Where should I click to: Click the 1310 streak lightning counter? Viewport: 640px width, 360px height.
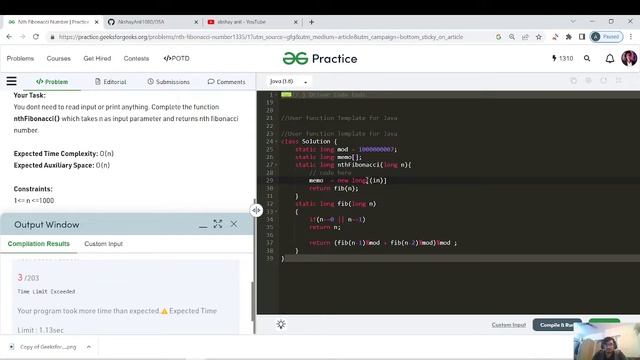tap(562, 58)
